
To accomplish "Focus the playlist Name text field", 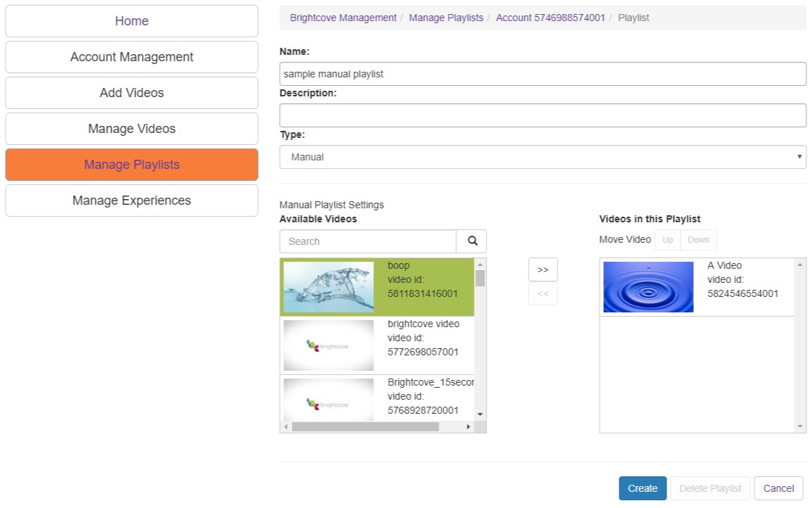I will pyautogui.click(x=542, y=74).
